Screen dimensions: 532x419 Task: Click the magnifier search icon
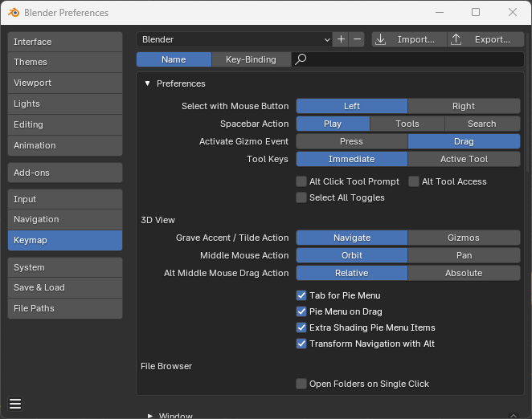coord(301,59)
